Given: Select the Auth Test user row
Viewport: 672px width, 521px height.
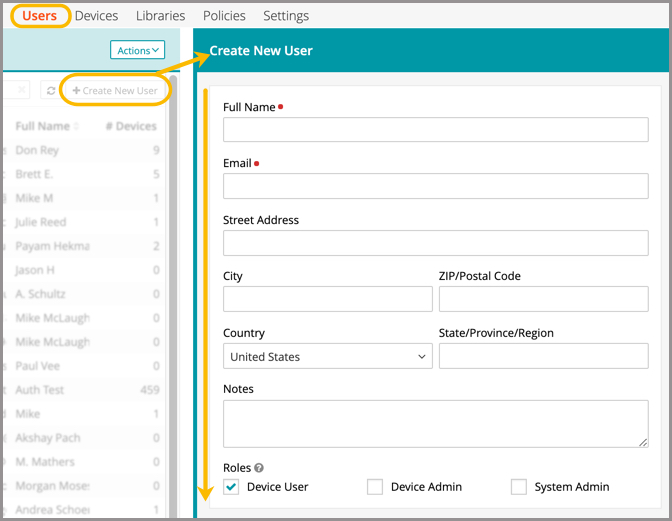Looking at the screenshot, I should pyautogui.click(x=40, y=390).
